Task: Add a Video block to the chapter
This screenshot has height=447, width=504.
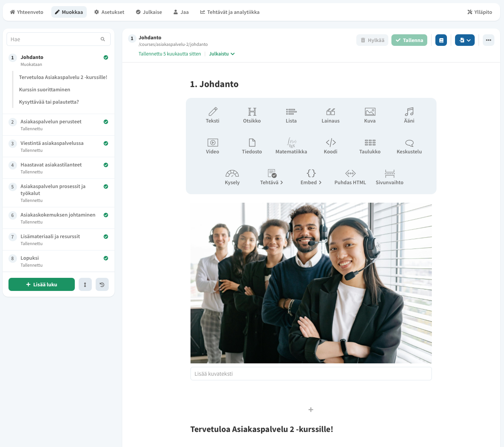Action: (x=212, y=146)
